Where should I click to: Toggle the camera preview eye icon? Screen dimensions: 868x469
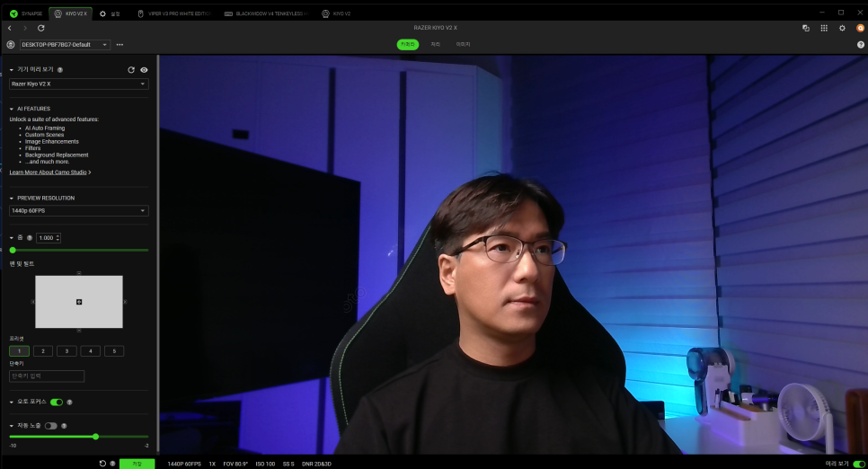coord(144,69)
